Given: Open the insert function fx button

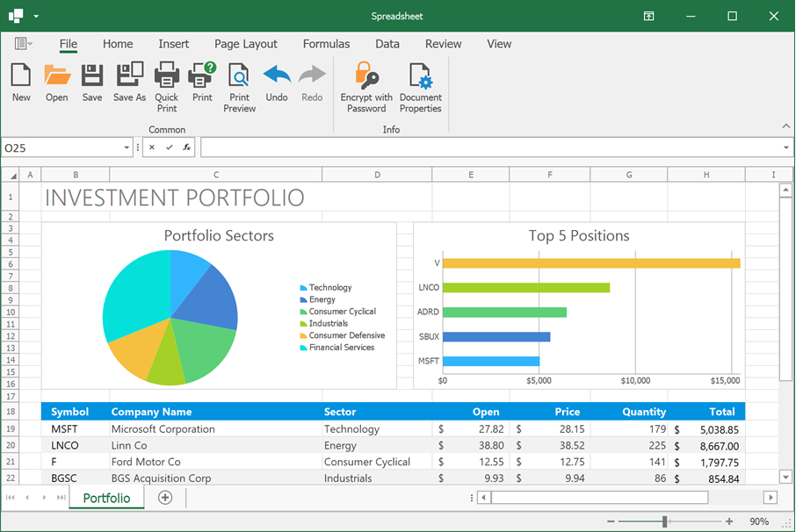Looking at the screenshot, I should [187, 147].
